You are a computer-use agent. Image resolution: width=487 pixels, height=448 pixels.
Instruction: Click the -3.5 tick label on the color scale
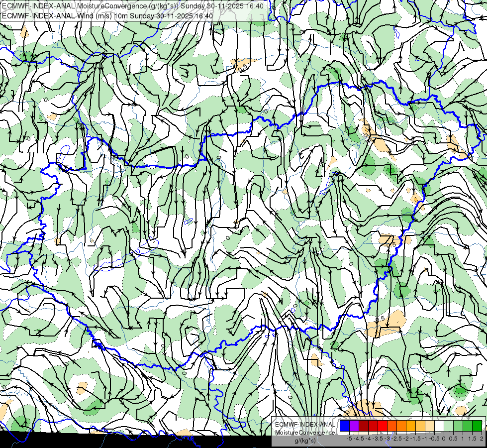(x=378, y=439)
